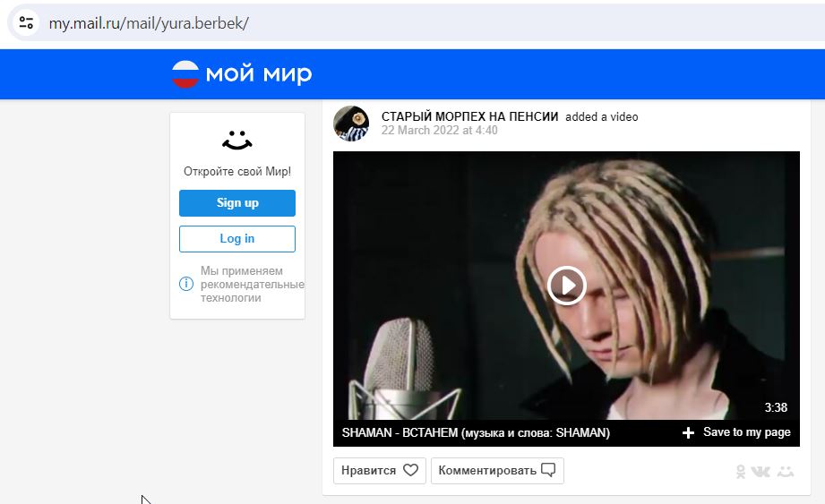The width and height of the screenshot is (825, 504).
Task: Click the speech bubble icon in Комментировать
Action: coord(548,470)
